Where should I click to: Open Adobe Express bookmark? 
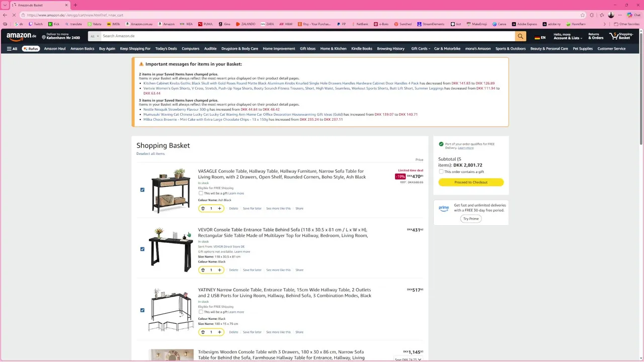pyautogui.click(x=524, y=24)
